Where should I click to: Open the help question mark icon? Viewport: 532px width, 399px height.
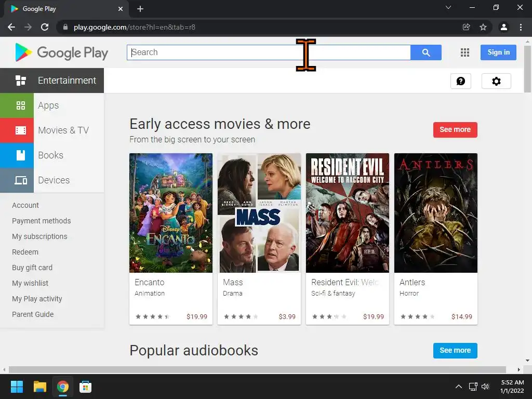[461, 81]
